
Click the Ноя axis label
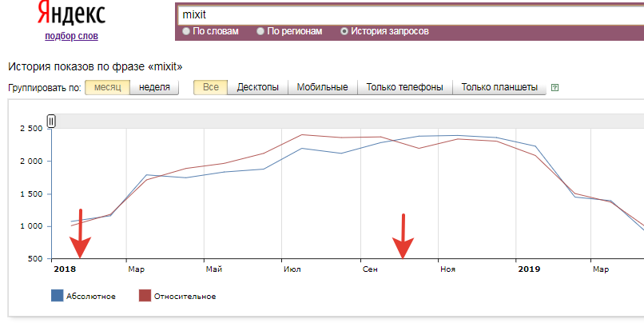pyautogui.click(x=447, y=269)
